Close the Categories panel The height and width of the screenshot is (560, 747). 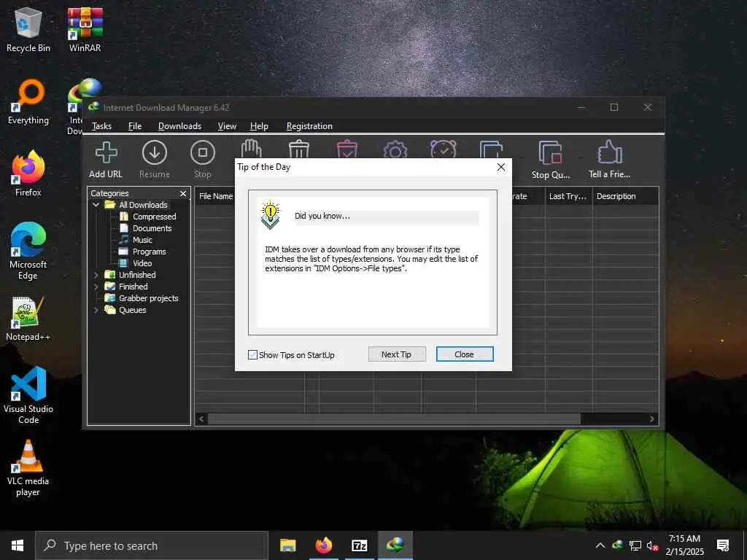click(183, 193)
